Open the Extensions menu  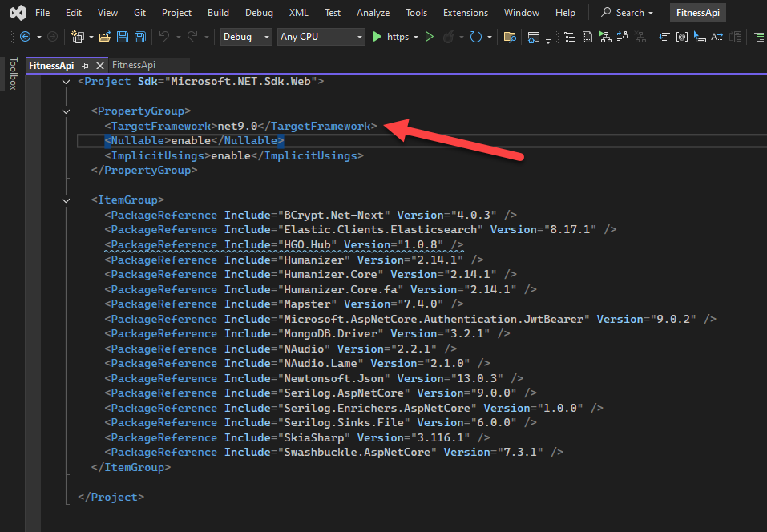(465, 12)
